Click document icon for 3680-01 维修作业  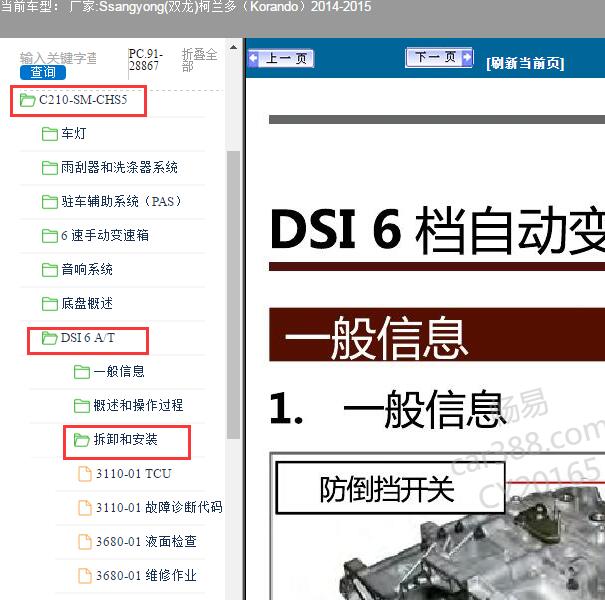85,576
